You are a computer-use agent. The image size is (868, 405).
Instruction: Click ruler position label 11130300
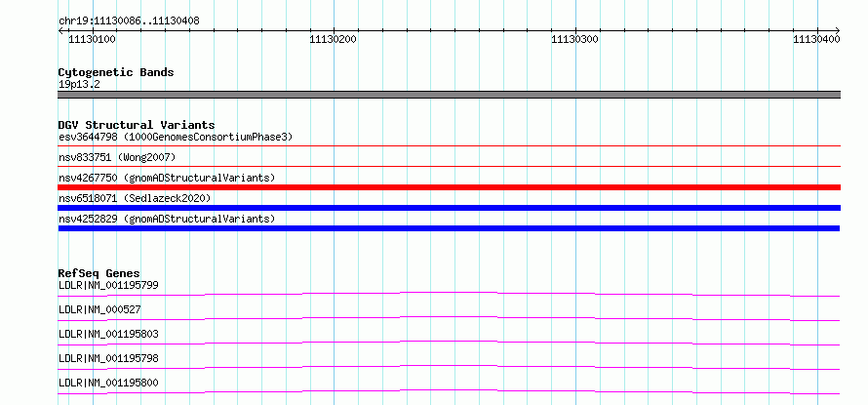coord(575,39)
